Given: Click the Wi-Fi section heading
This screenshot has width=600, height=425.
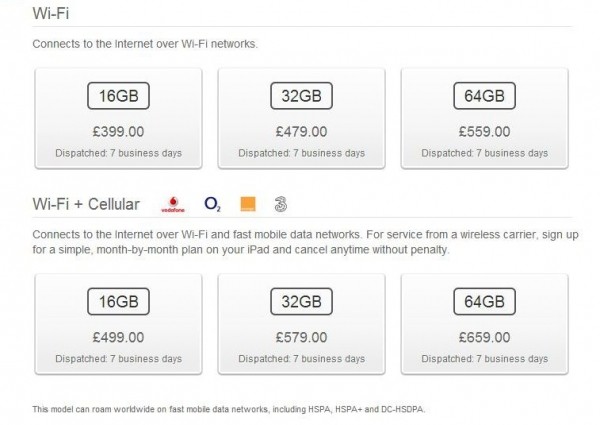Looking at the screenshot, I should click(x=51, y=13).
